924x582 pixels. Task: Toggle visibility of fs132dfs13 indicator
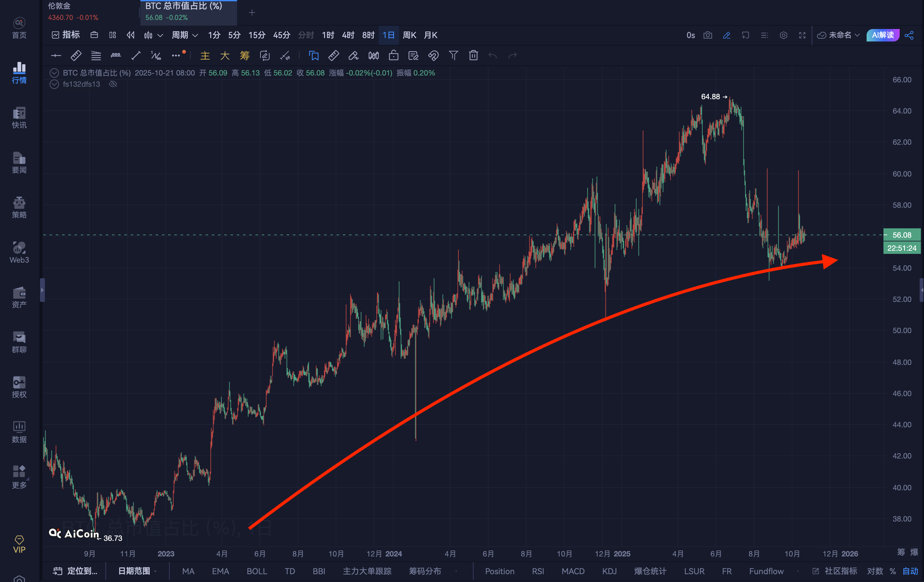coord(113,84)
